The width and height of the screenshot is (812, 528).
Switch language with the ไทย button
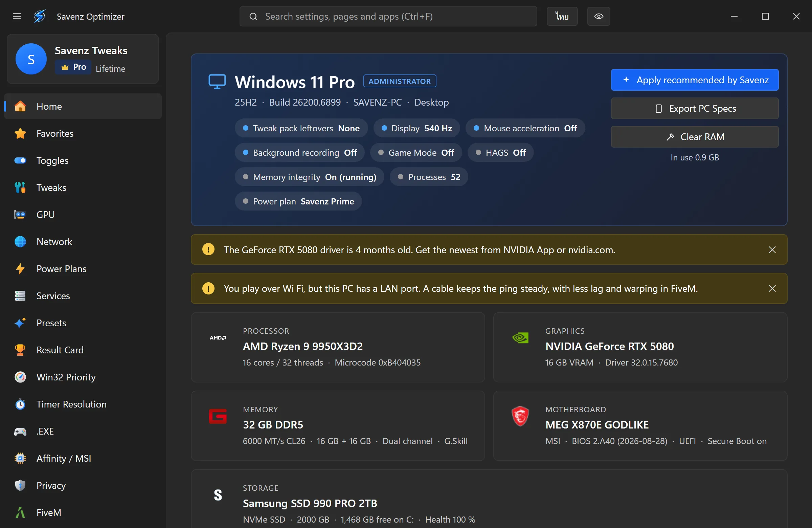point(562,16)
